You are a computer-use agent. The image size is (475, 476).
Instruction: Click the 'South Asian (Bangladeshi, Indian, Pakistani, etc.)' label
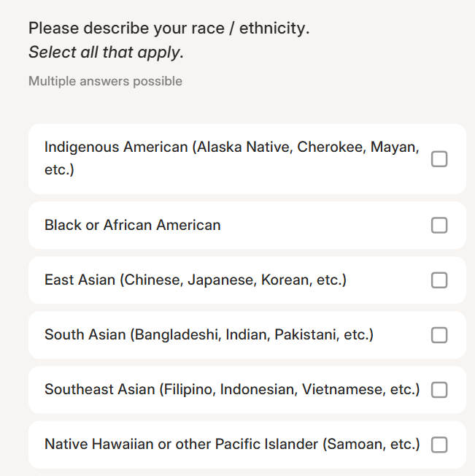[209, 335]
